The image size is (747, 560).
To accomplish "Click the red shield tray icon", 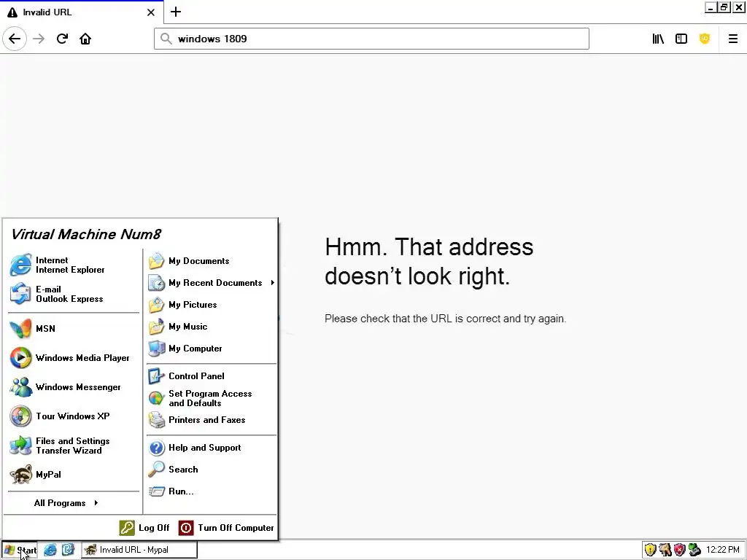I will pos(680,550).
